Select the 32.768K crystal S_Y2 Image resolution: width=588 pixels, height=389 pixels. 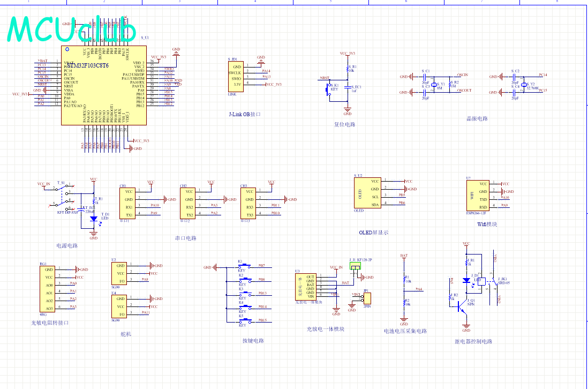526,84
